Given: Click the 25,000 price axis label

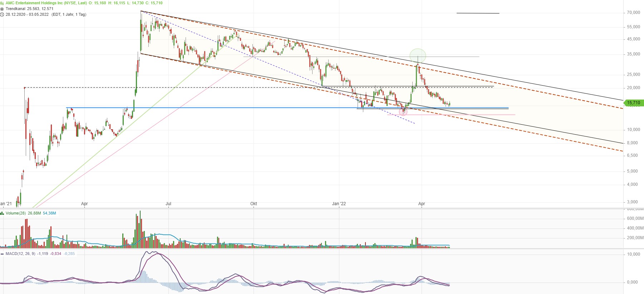Looking at the screenshot, I should click(x=633, y=74).
